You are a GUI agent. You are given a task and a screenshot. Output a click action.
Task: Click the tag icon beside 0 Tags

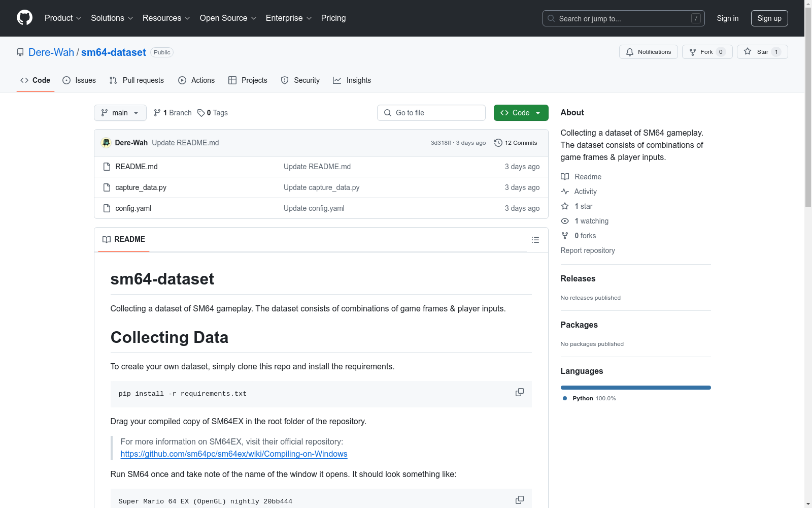201,113
